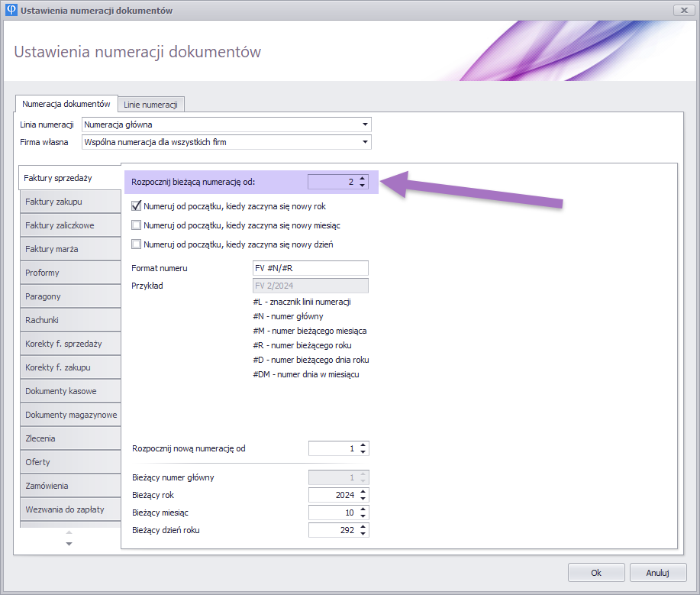Click the app icon in the title bar

click(11, 10)
